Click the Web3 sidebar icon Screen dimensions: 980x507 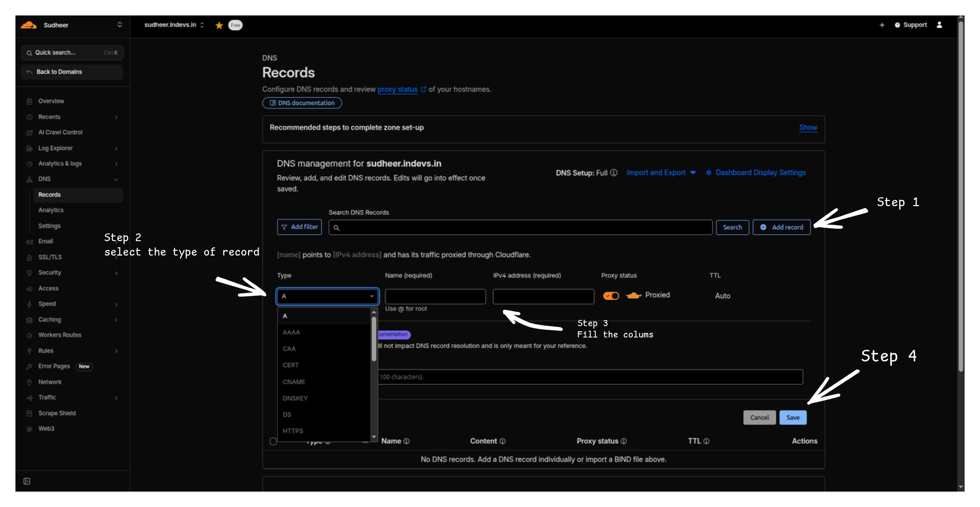29,429
